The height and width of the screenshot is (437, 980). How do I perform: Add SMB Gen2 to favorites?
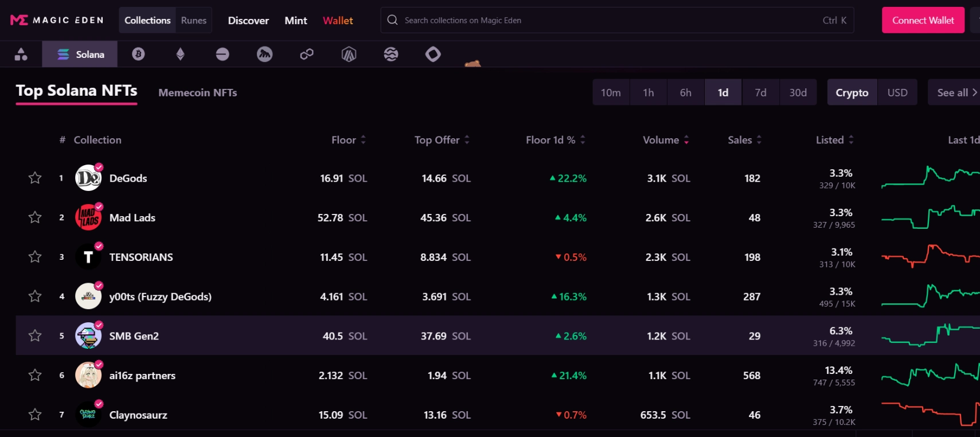[x=35, y=335]
